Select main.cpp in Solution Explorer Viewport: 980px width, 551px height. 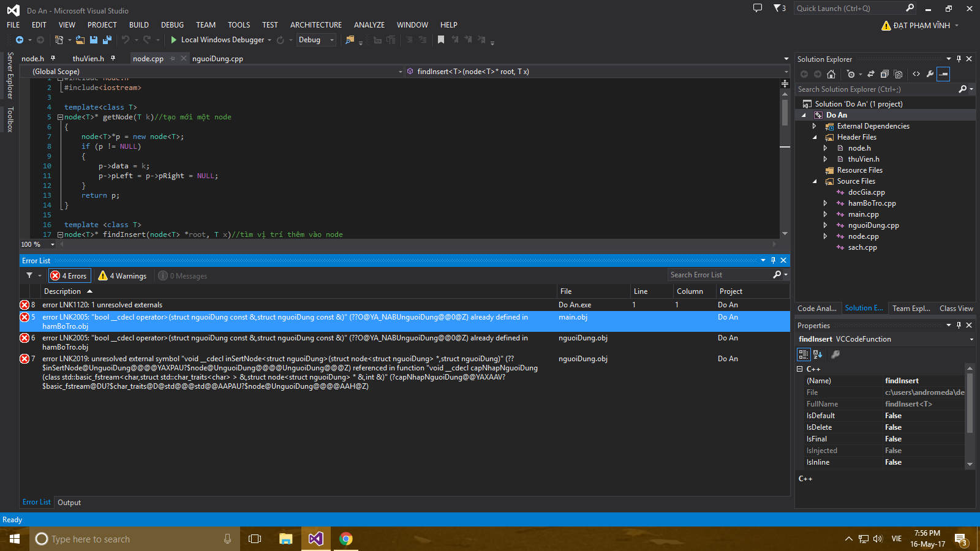tap(863, 214)
